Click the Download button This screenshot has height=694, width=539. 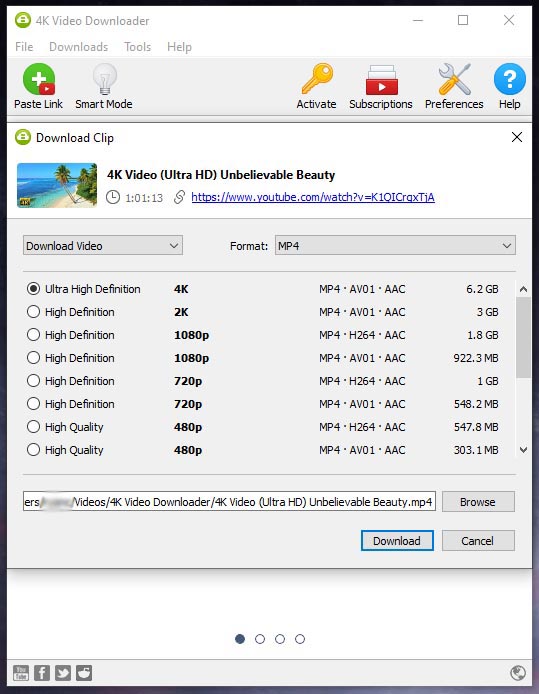pyautogui.click(x=397, y=541)
